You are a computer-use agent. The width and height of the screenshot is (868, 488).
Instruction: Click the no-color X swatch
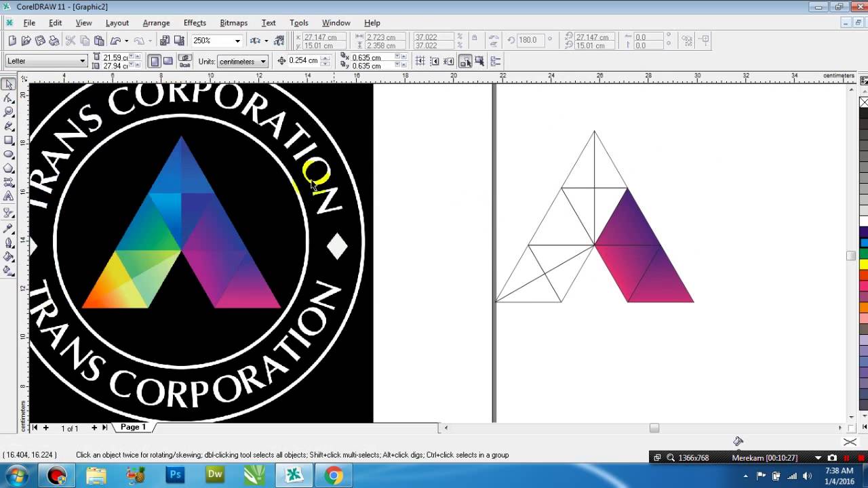click(863, 102)
